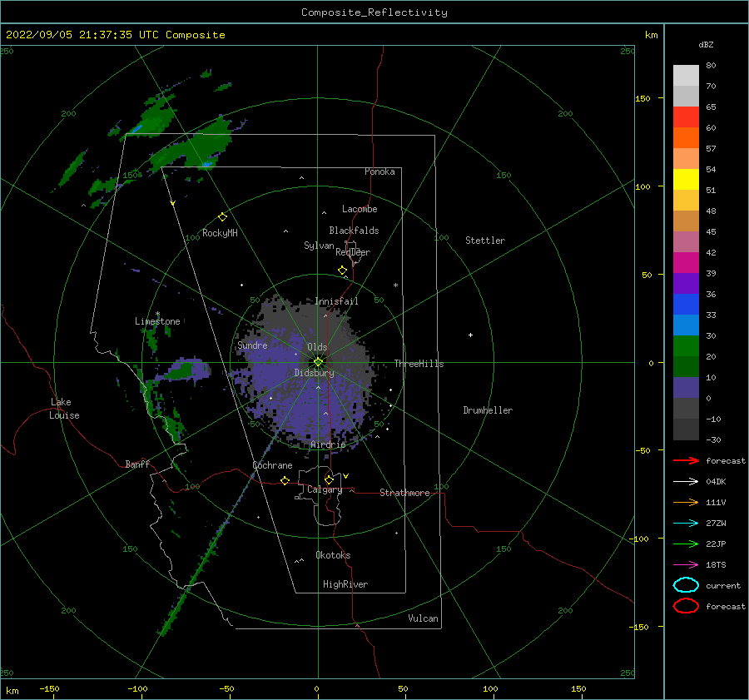Pick the red 60-65 dBZ swatch
This screenshot has width=749, height=700.
pyautogui.click(x=686, y=117)
